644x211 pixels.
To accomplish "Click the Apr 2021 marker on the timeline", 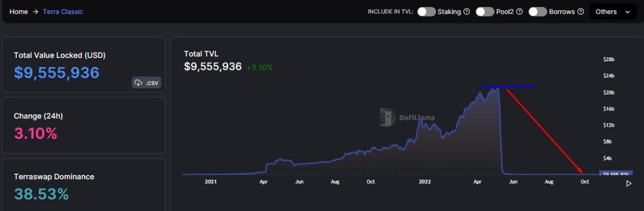I will tap(264, 181).
